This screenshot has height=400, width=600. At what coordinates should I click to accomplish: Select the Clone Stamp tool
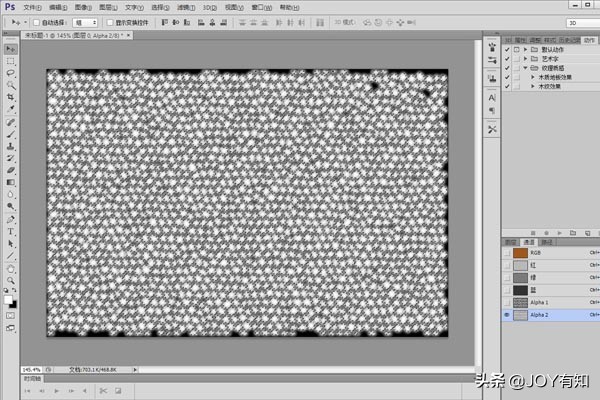(x=11, y=146)
